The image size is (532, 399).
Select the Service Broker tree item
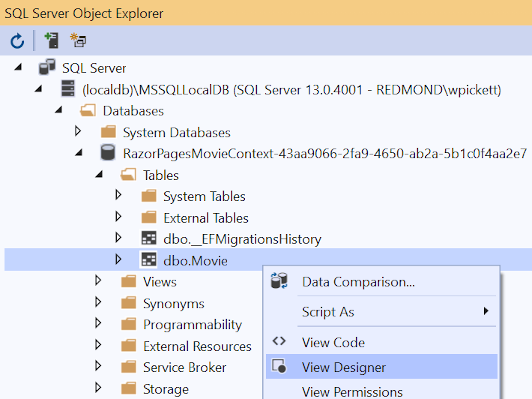(184, 367)
